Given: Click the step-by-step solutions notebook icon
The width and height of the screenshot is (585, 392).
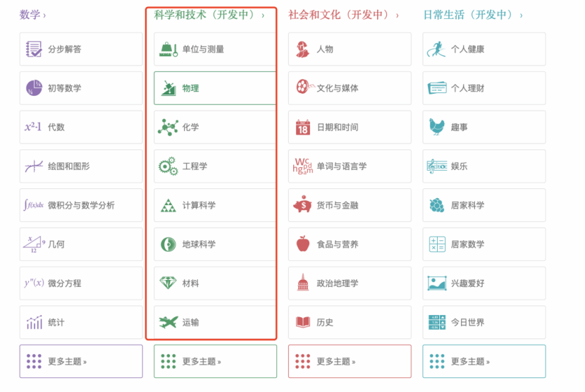Looking at the screenshot, I should coord(34,49).
